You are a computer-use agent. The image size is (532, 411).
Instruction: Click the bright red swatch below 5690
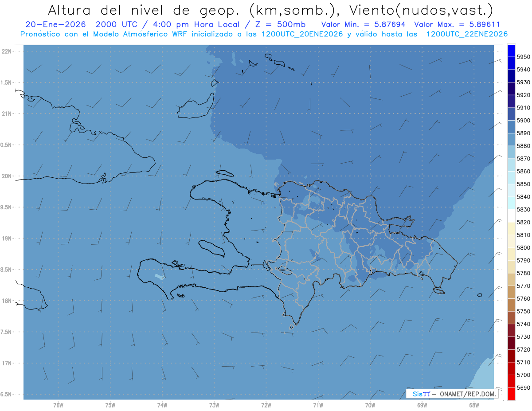[x=511, y=394]
